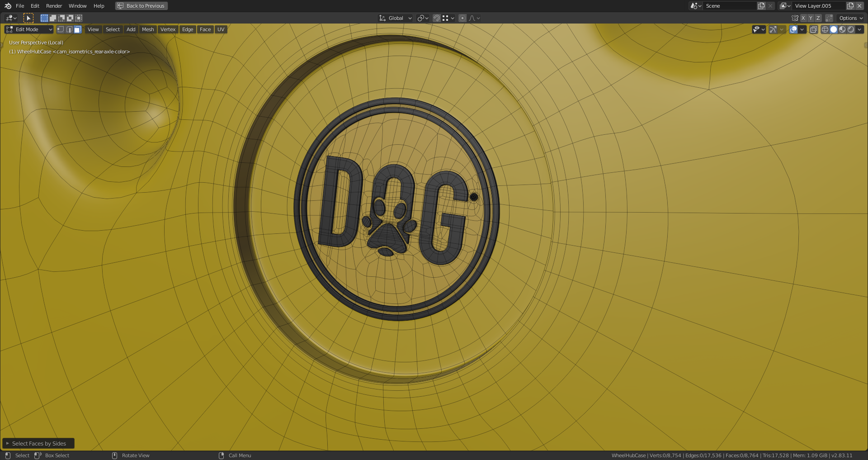Viewport: 868px width, 460px height.
Task: Enable edge select mode
Action: pyautogui.click(x=69, y=29)
